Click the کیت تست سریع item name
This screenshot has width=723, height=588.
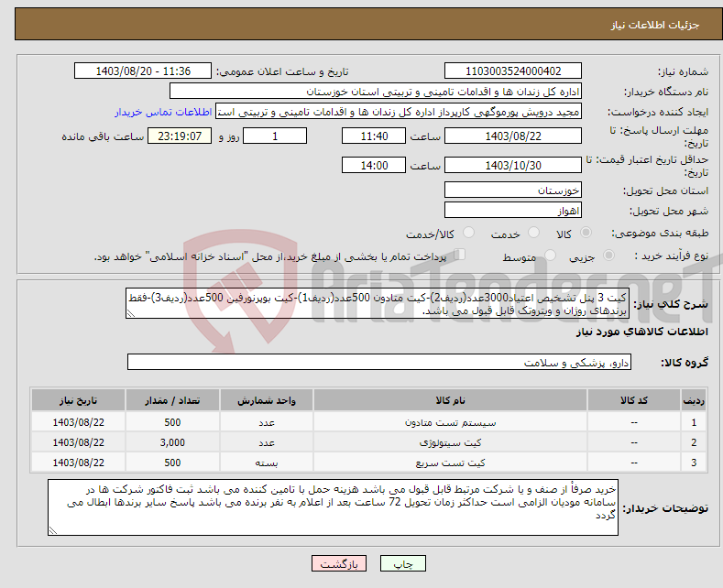(x=450, y=463)
